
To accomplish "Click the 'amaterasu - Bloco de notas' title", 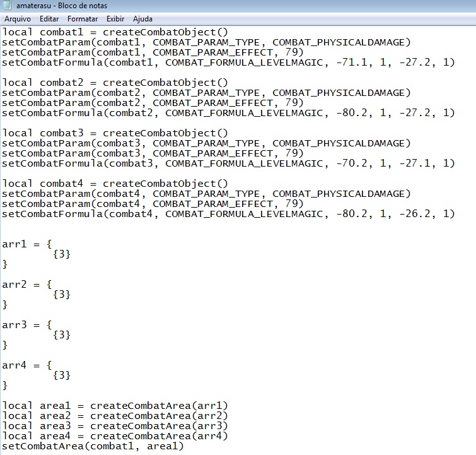I will (x=62, y=6).
